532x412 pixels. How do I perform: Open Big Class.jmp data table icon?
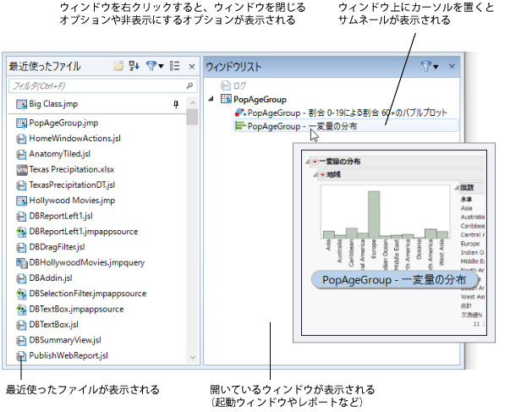(x=21, y=104)
